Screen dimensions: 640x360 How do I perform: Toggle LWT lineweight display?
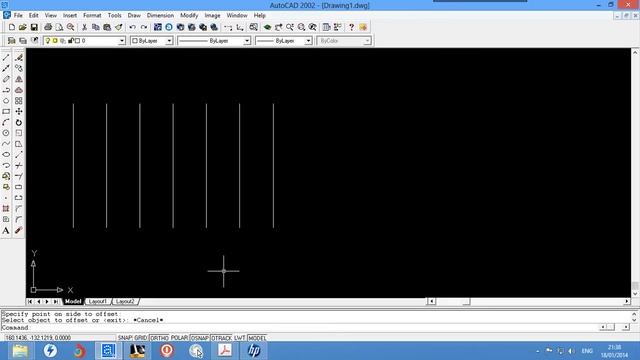tap(240, 338)
